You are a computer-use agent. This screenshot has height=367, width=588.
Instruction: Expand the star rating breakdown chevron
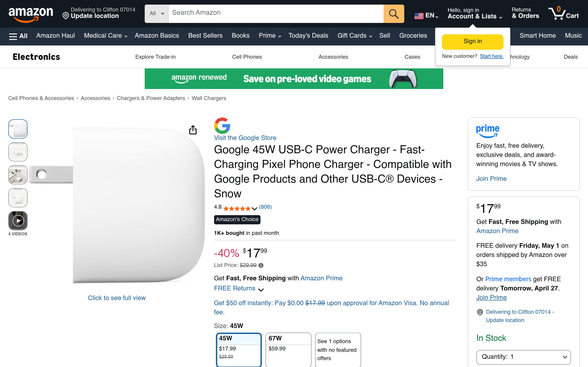pos(254,209)
